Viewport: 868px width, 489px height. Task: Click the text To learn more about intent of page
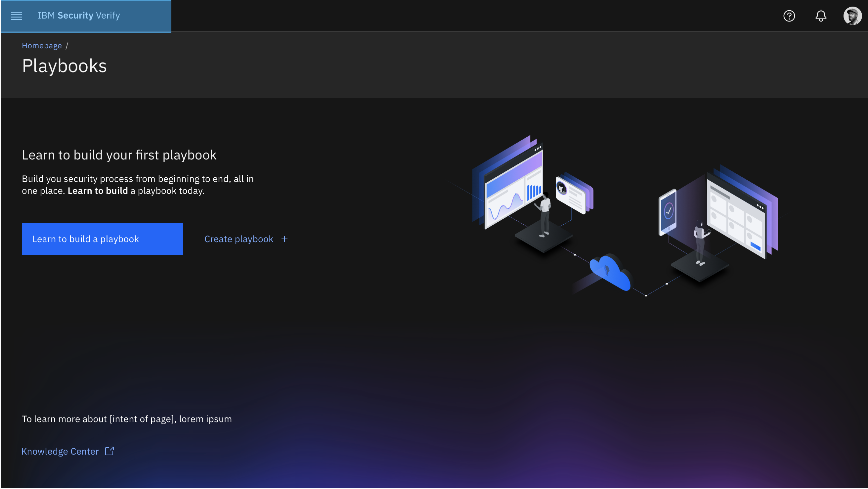pos(127,419)
